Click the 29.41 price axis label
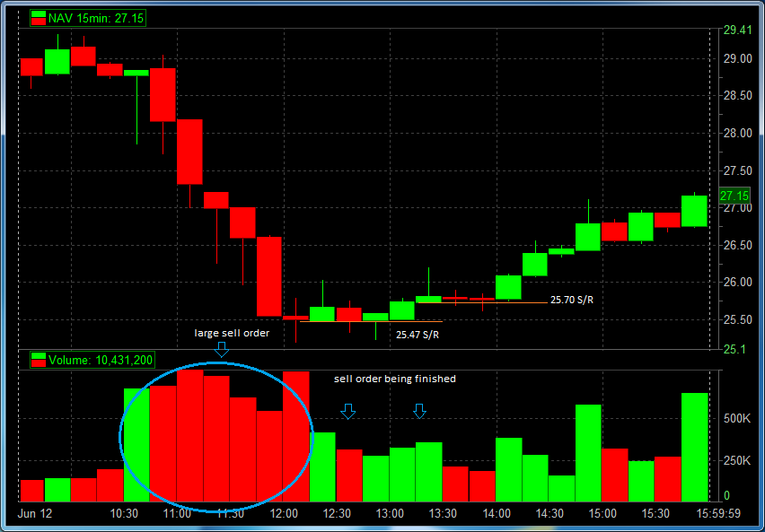Image resolution: width=765 pixels, height=532 pixels. (737, 31)
